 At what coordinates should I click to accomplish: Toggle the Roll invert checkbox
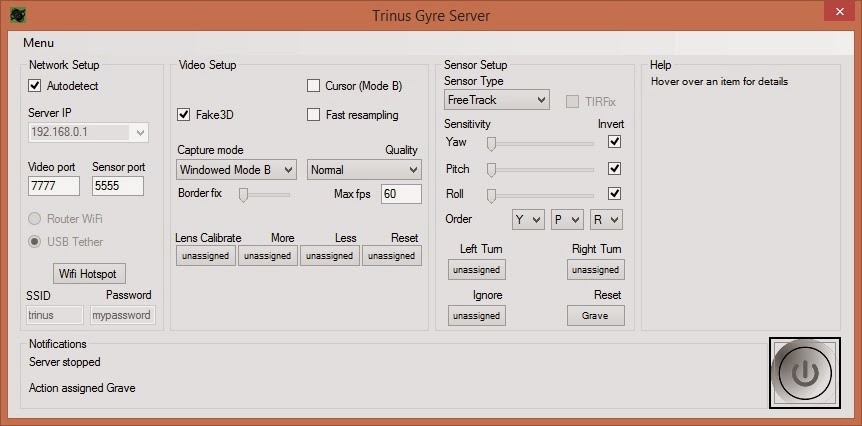[615, 193]
